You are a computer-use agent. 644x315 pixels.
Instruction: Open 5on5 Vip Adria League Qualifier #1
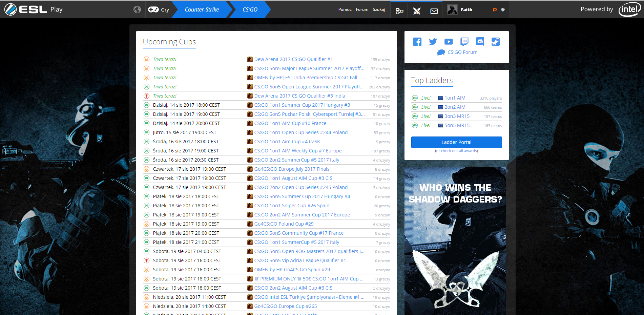pyautogui.click(x=300, y=260)
